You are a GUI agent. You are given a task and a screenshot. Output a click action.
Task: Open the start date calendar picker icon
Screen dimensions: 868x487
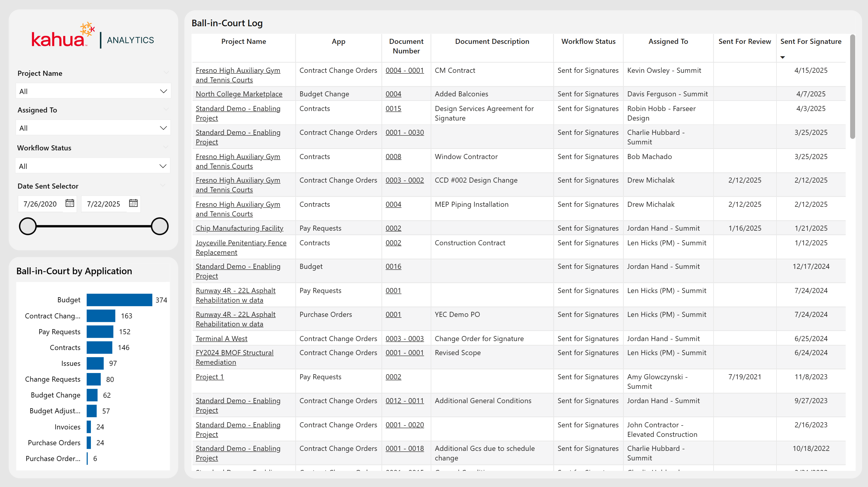click(70, 204)
